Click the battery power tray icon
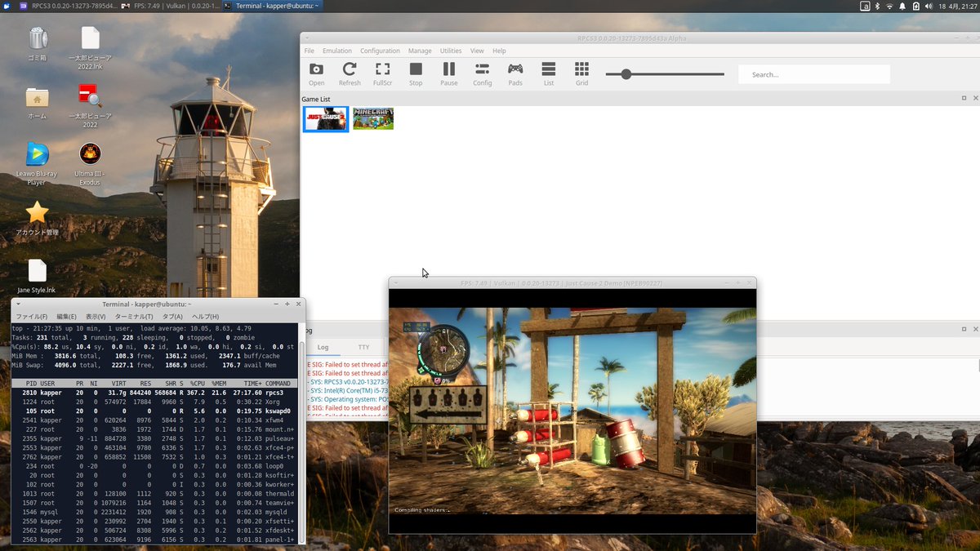The width and height of the screenshot is (980, 551). tap(915, 6)
